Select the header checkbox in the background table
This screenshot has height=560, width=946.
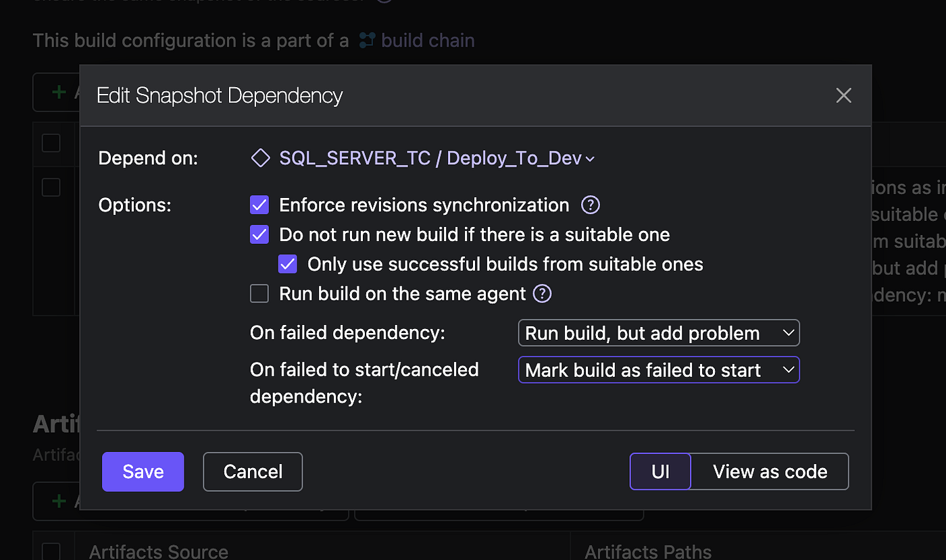[x=51, y=143]
